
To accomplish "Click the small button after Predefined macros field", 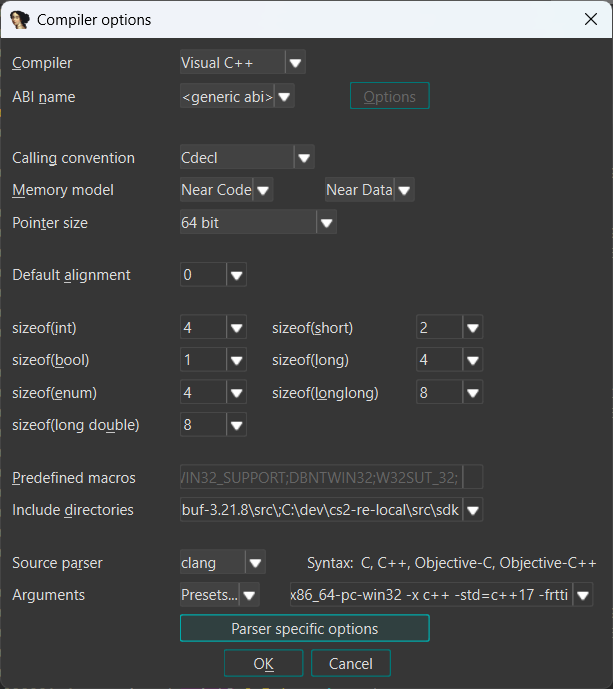I will click(473, 477).
